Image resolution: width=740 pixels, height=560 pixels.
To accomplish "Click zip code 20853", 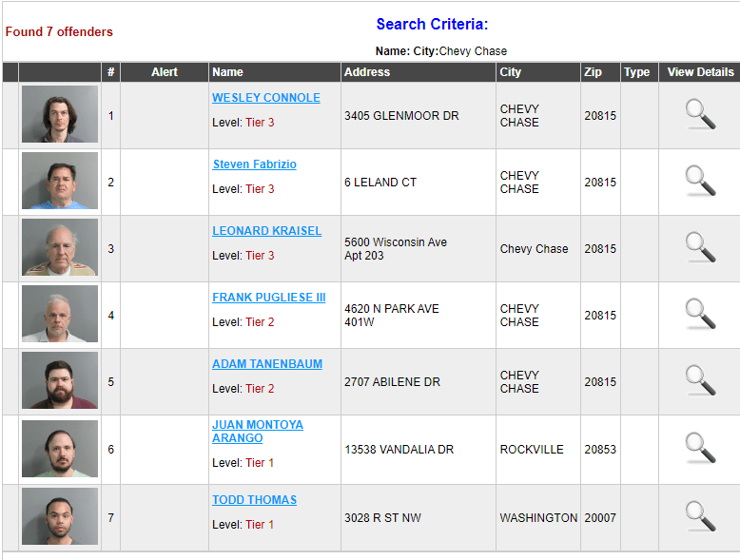I will click(600, 449).
